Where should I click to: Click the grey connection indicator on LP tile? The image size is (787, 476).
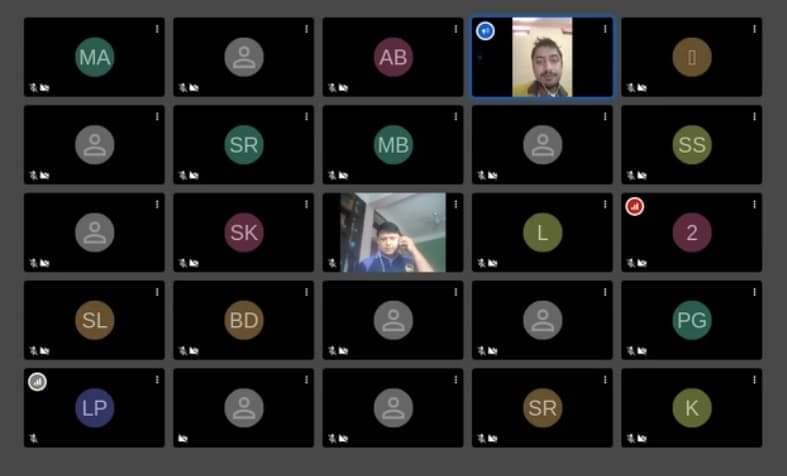point(37,382)
